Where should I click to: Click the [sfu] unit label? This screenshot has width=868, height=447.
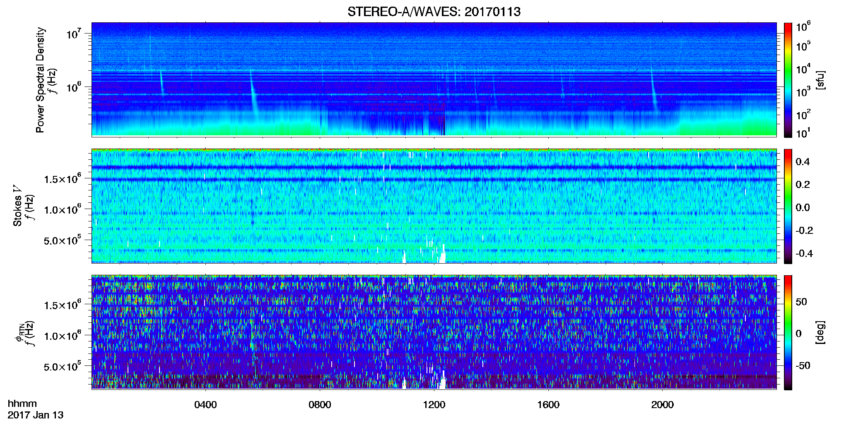(820, 80)
